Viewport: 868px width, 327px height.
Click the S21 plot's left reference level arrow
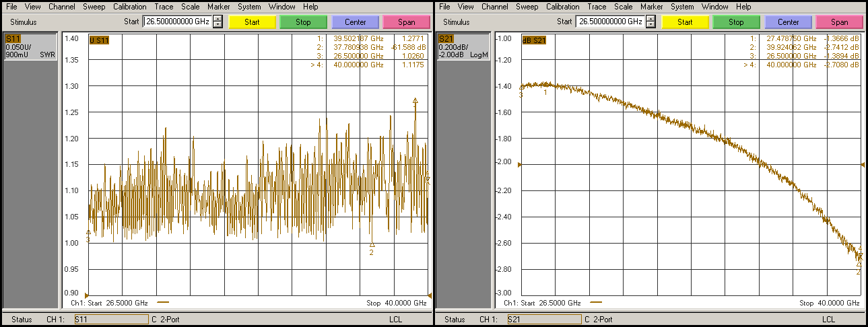519,165
